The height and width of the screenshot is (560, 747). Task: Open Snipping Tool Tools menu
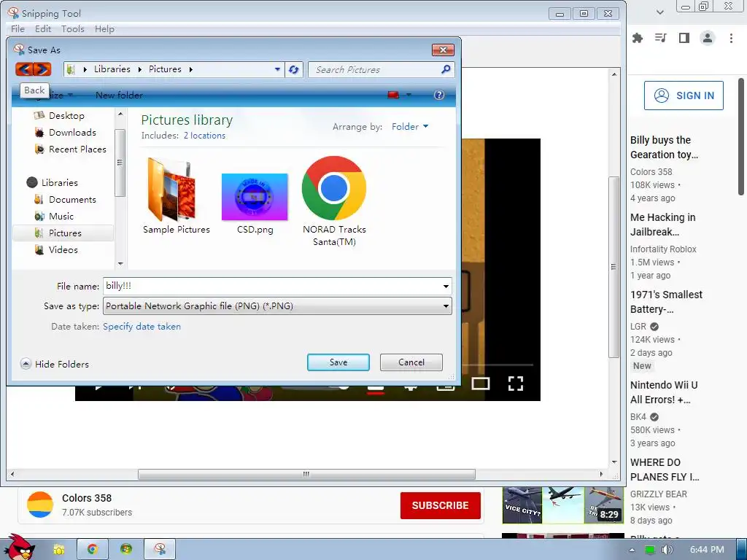pyautogui.click(x=72, y=29)
